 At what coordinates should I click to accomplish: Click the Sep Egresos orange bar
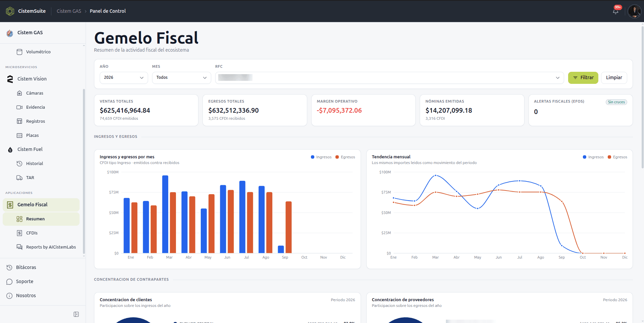tap(289, 227)
